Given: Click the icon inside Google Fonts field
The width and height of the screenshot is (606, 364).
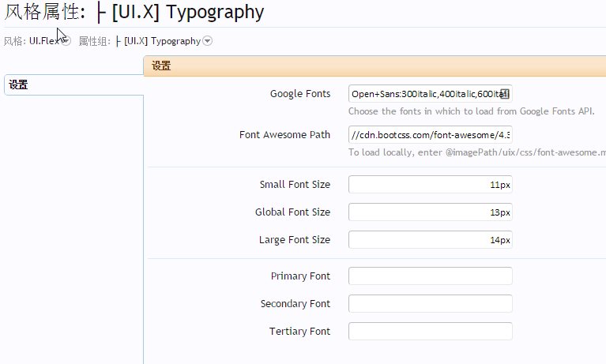Looking at the screenshot, I should pyautogui.click(x=506, y=94).
